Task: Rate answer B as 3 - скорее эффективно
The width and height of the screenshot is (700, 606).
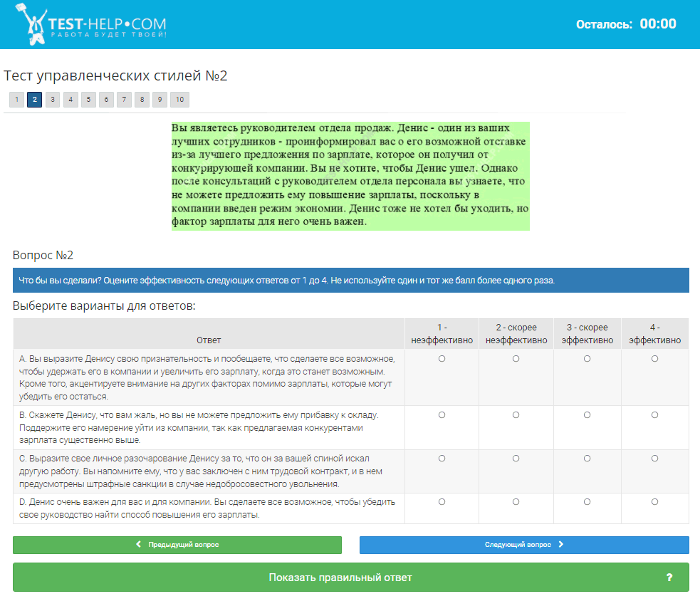Action: [x=587, y=415]
